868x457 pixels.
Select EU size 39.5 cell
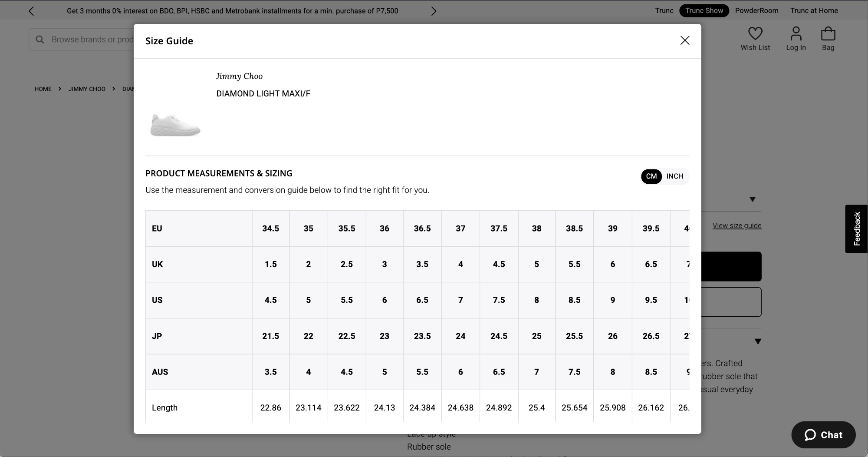[651, 228]
